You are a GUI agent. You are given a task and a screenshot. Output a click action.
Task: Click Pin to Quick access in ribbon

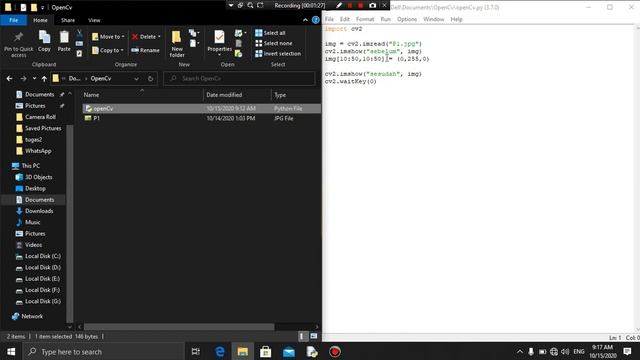[x=18, y=44]
